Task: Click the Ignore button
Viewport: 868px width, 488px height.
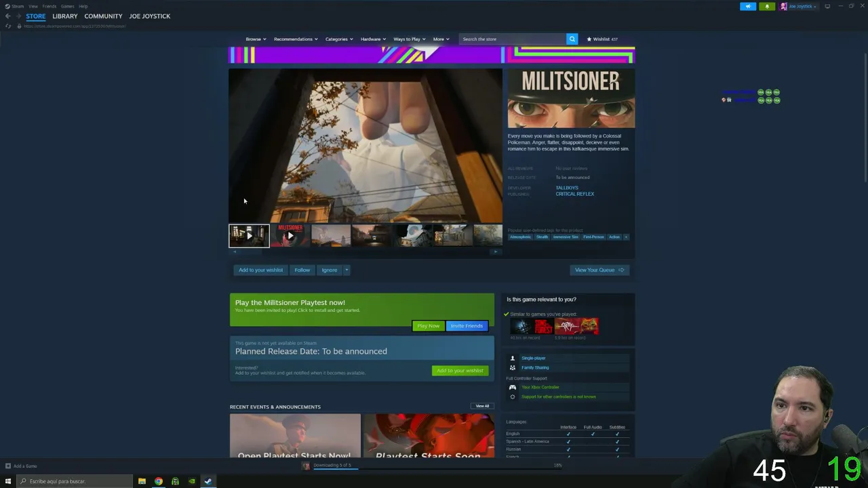Action: (x=330, y=270)
